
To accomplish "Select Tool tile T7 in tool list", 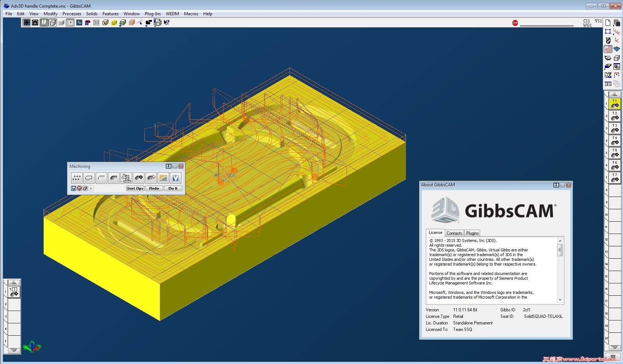I will point(615,178).
